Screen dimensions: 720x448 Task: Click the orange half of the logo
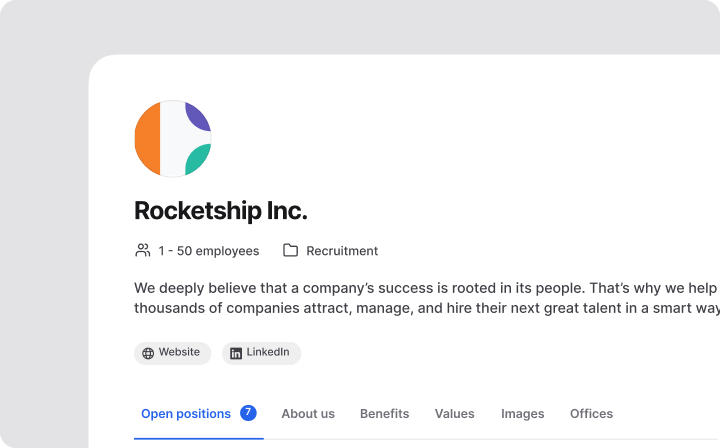tap(147, 139)
